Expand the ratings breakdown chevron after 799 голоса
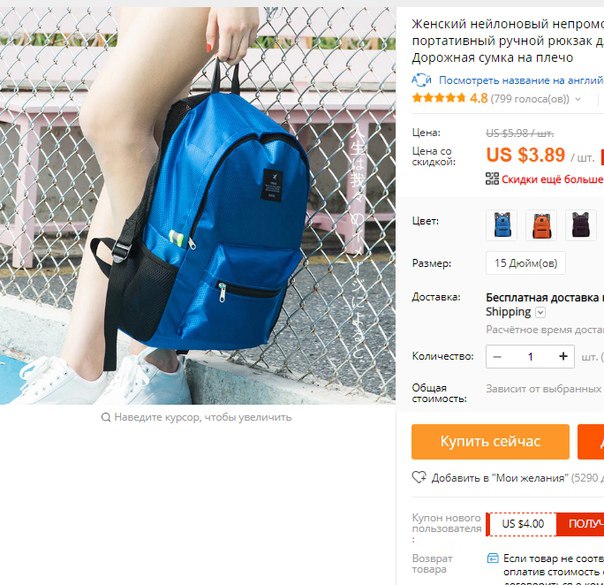Image resolution: width=604 pixels, height=585 pixels. (x=578, y=99)
